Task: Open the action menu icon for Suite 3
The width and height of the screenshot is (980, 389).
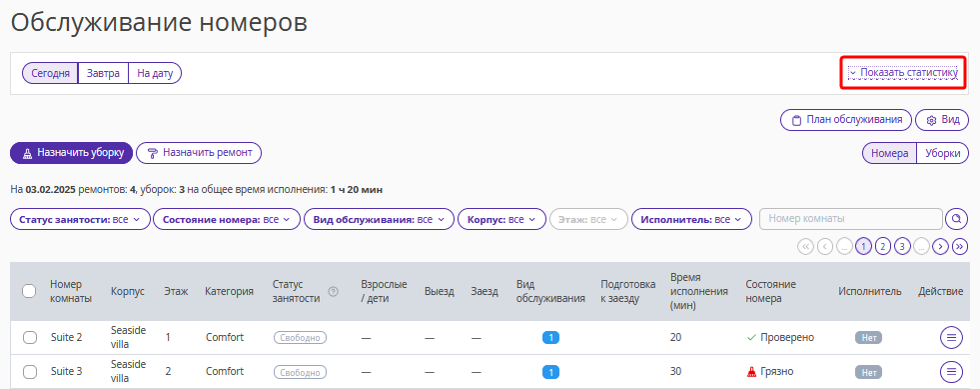Action: pyautogui.click(x=951, y=371)
